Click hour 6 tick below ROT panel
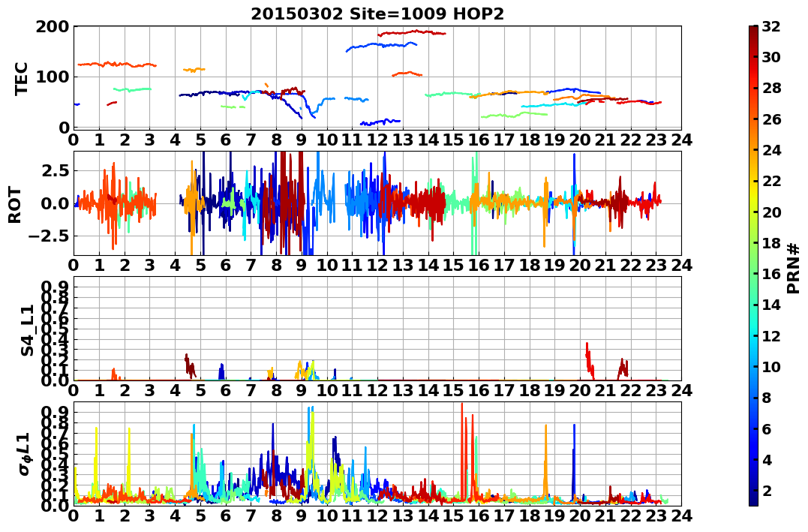The width and height of the screenshot is (808, 532). [226, 265]
